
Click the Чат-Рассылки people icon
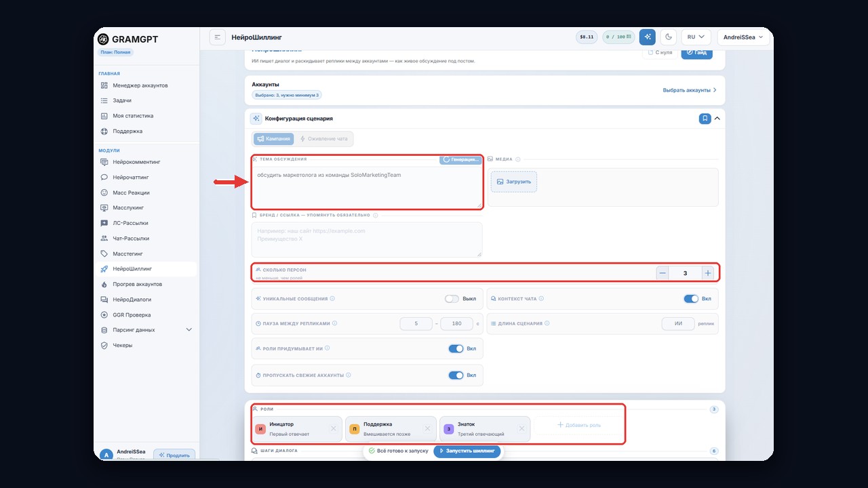pyautogui.click(x=104, y=239)
